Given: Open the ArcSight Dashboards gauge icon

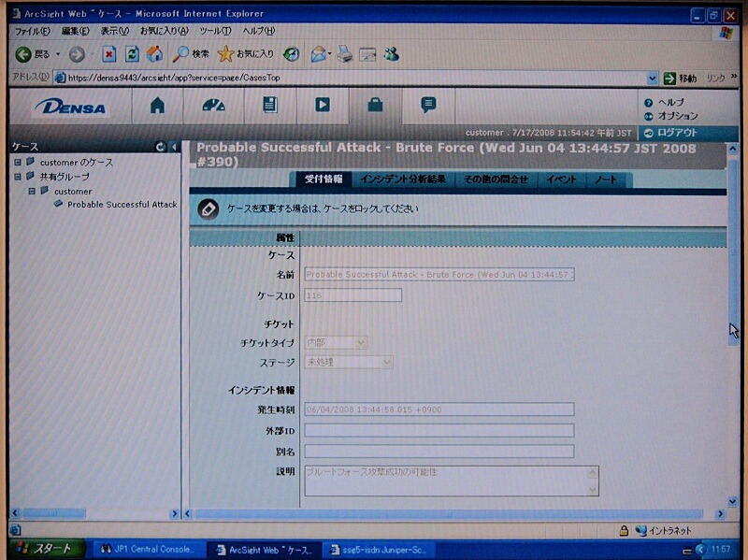Looking at the screenshot, I should (213, 105).
